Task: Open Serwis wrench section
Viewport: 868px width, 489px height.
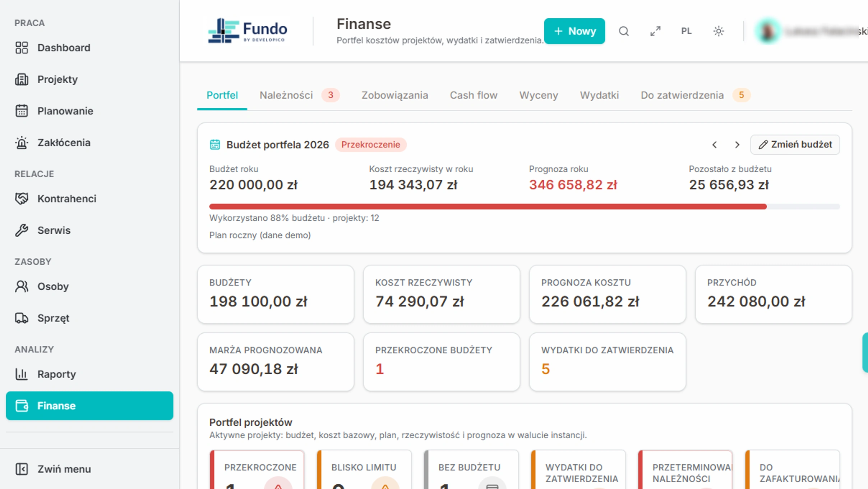Action: click(89, 230)
